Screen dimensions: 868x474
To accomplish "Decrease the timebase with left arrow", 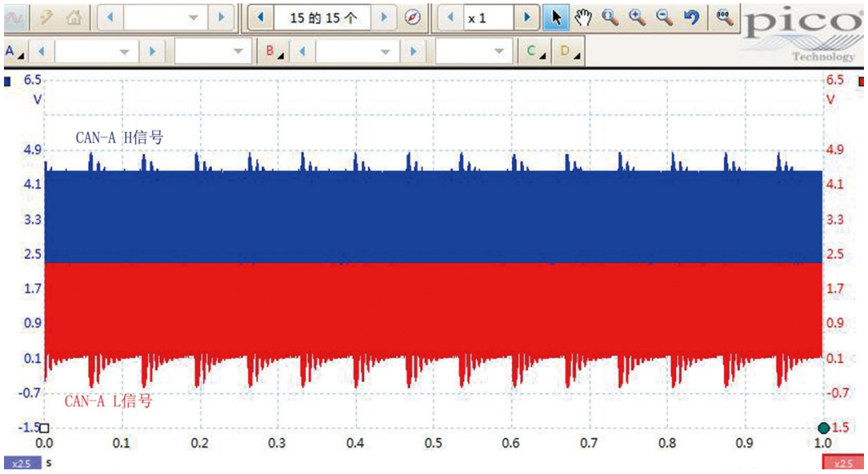I will 110,18.
